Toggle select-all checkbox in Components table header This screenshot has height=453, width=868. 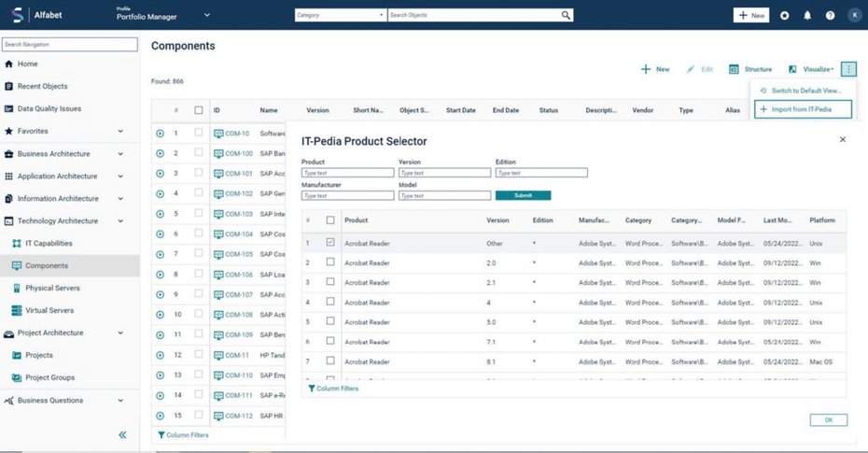[x=199, y=110]
